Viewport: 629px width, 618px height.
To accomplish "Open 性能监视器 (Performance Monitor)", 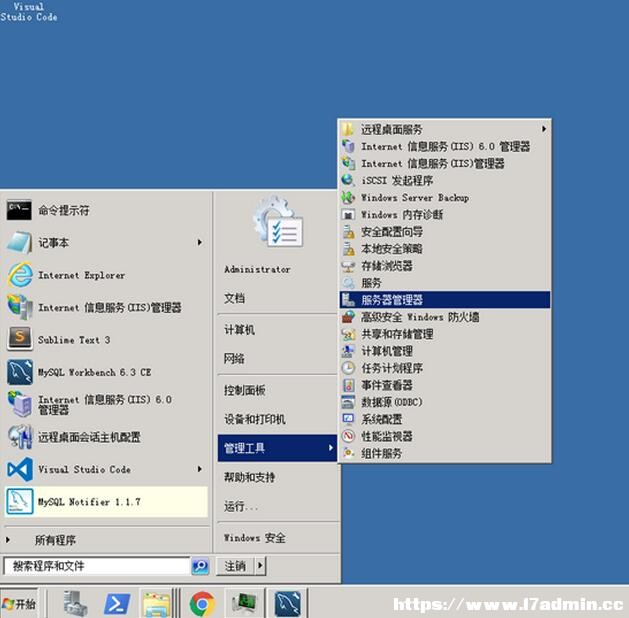I will coord(445,436).
